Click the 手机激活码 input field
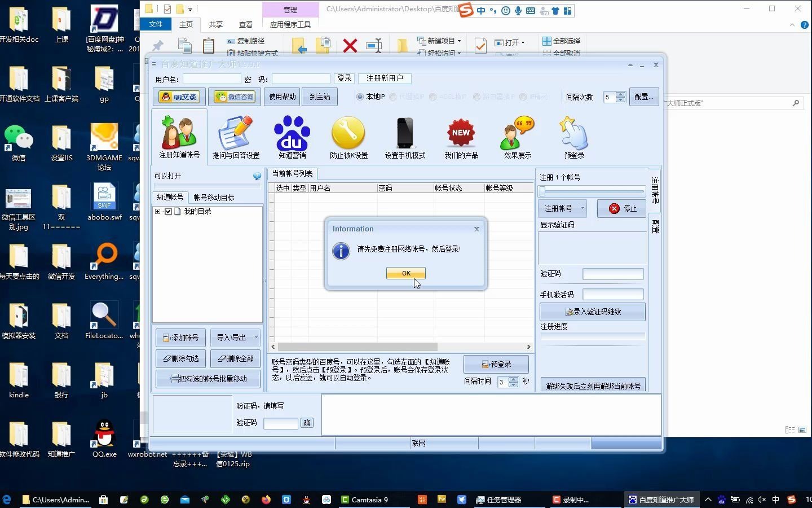The image size is (812, 508). pyautogui.click(x=613, y=294)
